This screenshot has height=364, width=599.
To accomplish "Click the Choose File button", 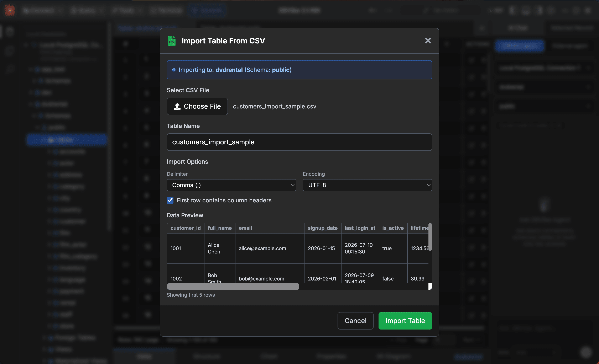I will click(x=197, y=106).
